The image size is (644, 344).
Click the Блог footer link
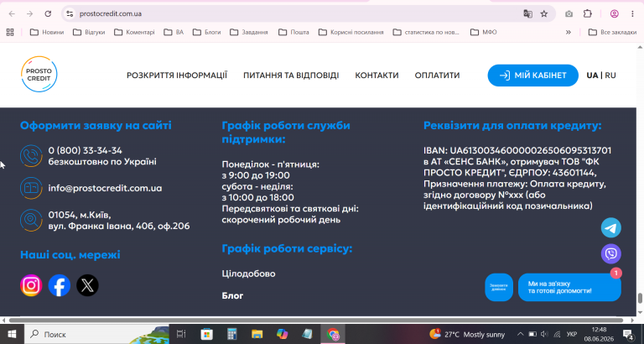(232, 295)
